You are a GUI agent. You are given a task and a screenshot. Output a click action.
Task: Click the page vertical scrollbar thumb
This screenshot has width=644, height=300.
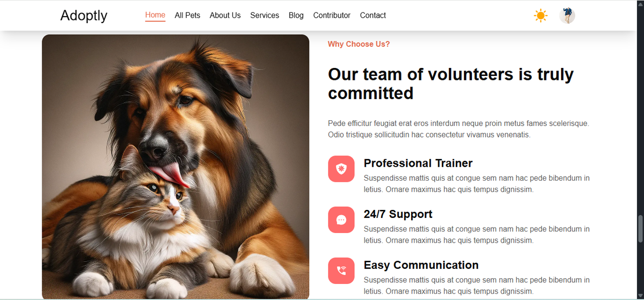[x=640, y=229]
